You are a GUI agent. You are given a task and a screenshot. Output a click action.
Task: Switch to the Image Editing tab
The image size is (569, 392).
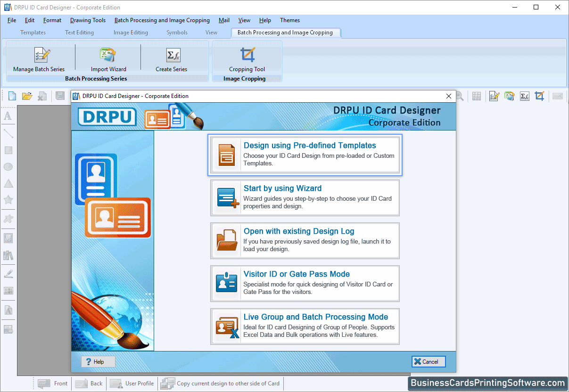click(131, 33)
